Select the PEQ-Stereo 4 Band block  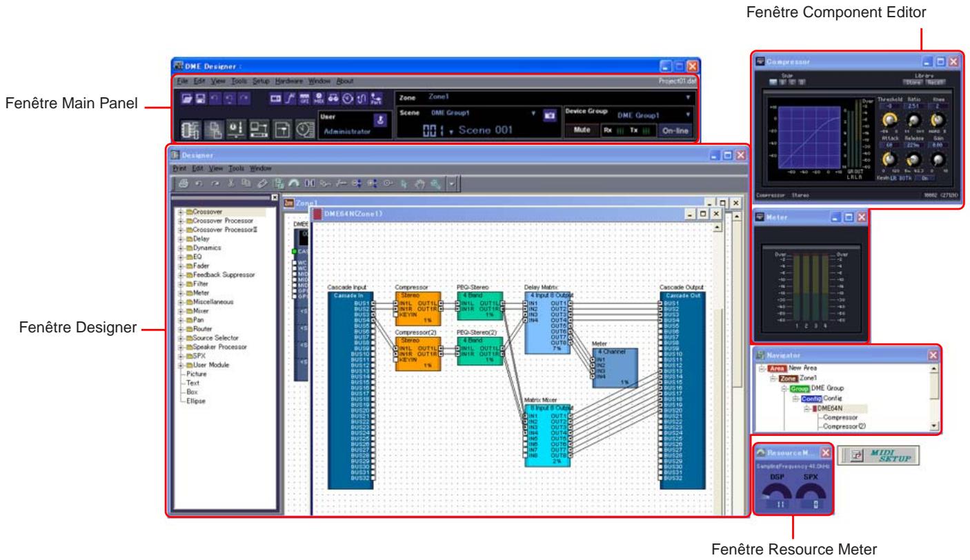click(x=479, y=306)
